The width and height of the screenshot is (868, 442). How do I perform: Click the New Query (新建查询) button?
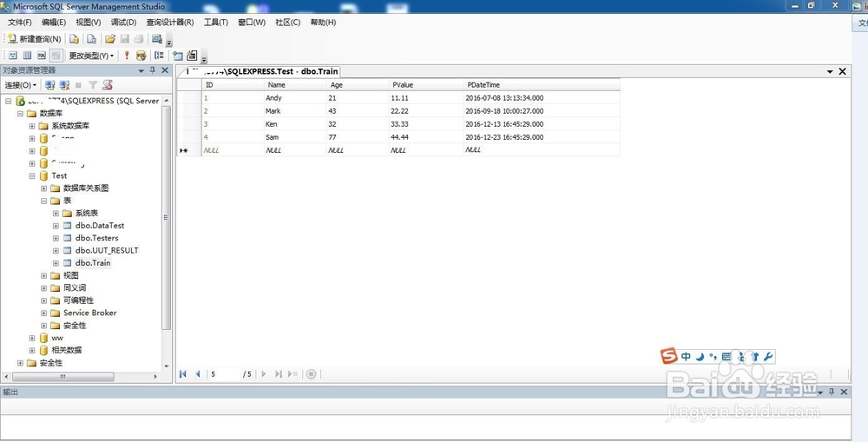[35, 39]
